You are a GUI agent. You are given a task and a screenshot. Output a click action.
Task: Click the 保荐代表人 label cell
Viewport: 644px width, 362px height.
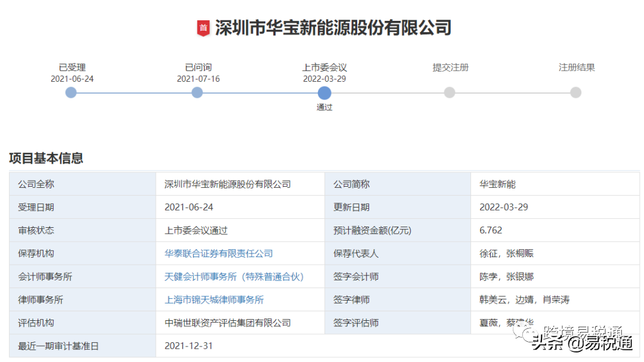pyautogui.click(x=398, y=253)
